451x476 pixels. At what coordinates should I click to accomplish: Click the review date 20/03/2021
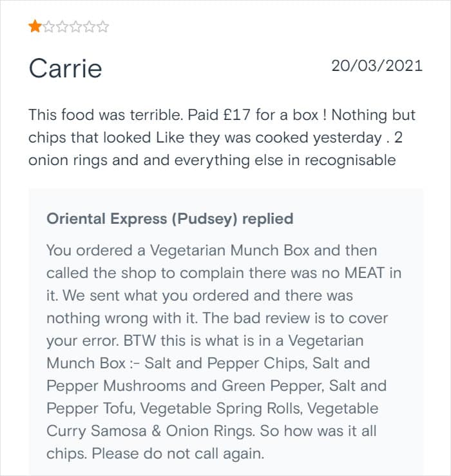tap(377, 66)
